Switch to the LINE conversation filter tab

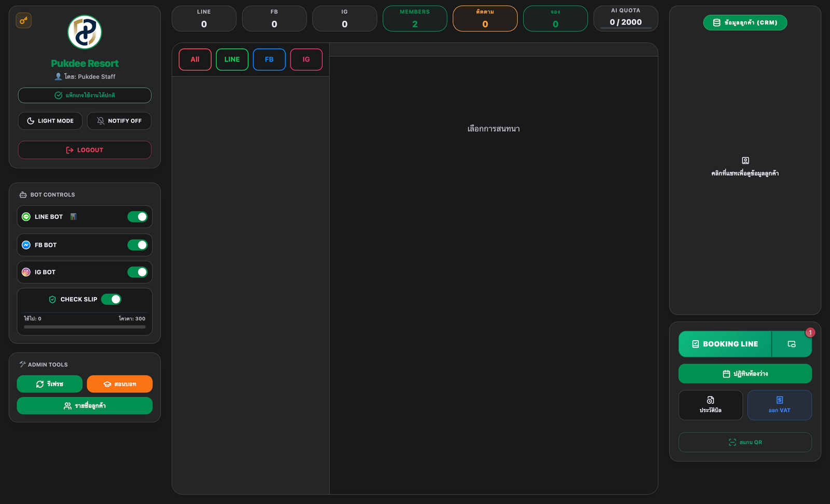[x=232, y=59]
